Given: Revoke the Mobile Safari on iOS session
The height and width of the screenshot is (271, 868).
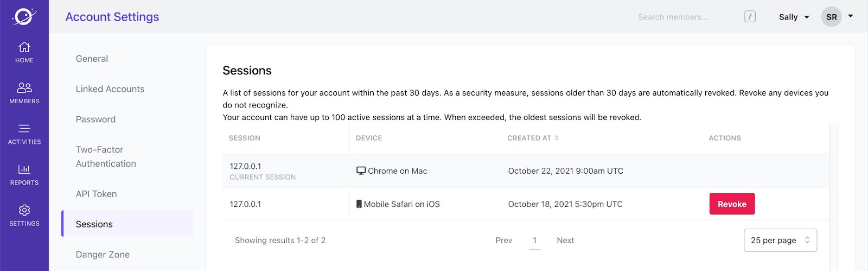Looking at the screenshot, I should [732, 204].
